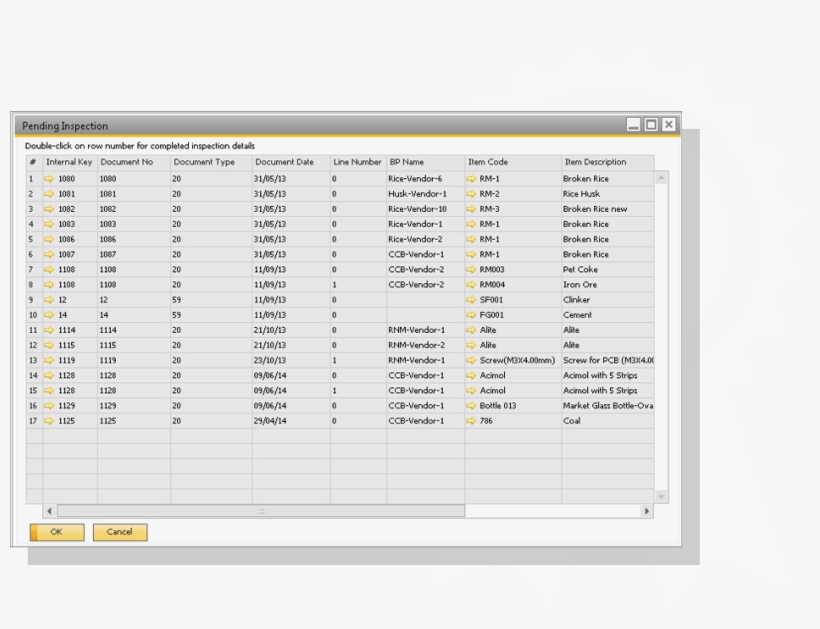
Task: Click link arrow beside Internal Key 1080
Action: [x=49, y=179]
